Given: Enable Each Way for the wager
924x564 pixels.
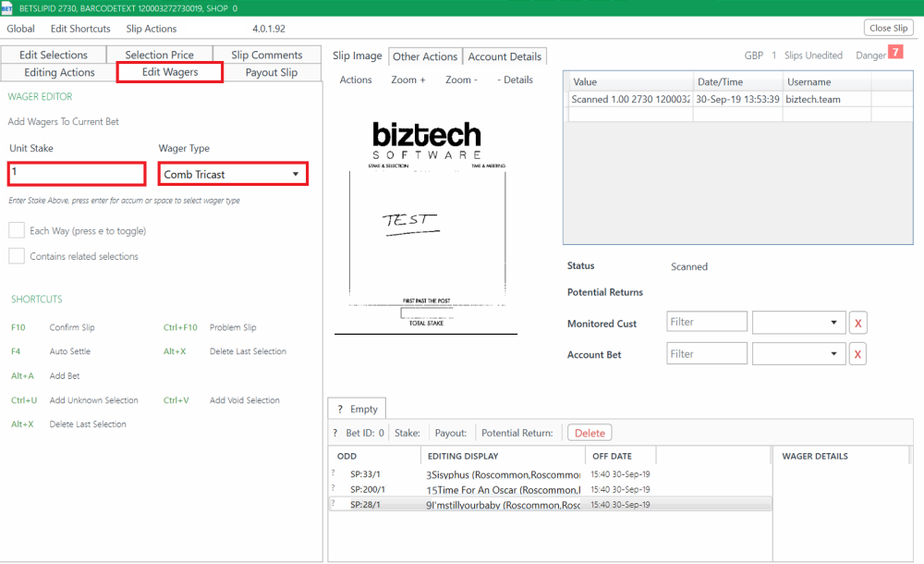Looking at the screenshot, I should click(16, 230).
